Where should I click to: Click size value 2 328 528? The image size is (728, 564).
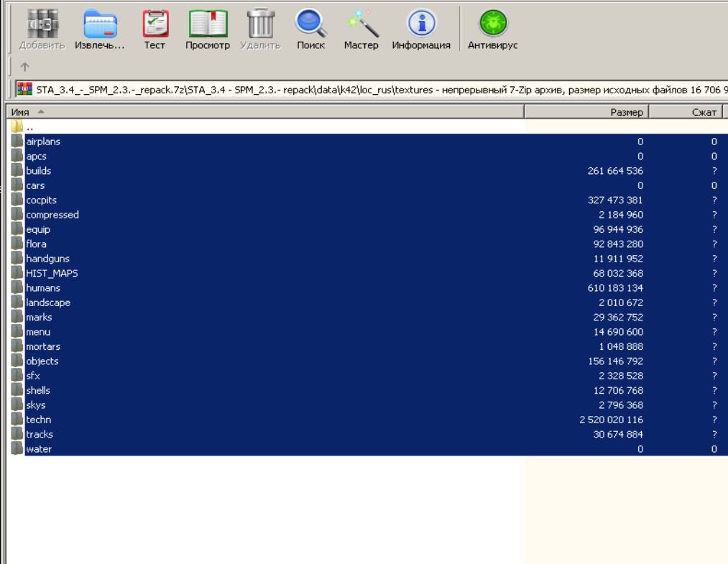(621, 376)
